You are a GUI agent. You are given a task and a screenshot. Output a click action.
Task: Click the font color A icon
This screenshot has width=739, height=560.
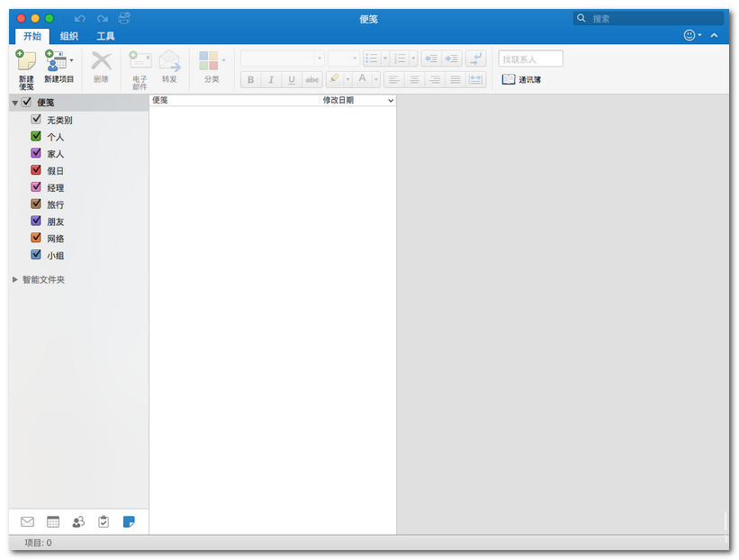362,79
